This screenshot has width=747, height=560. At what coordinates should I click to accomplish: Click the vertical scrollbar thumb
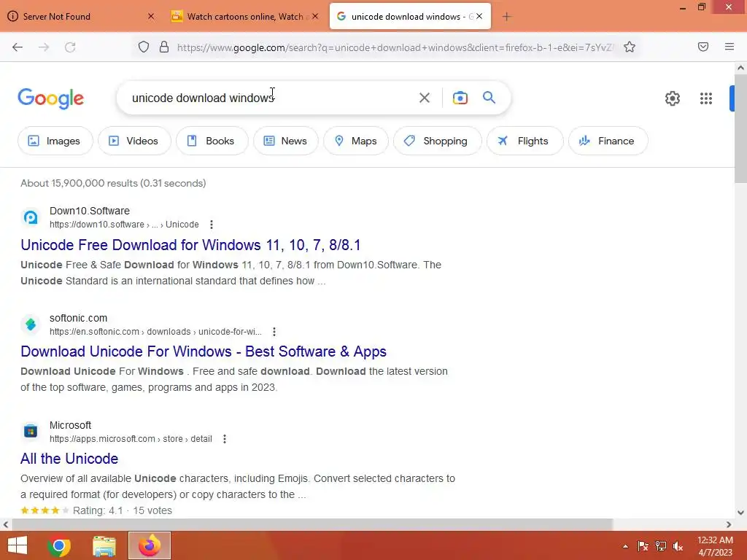[740, 128]
